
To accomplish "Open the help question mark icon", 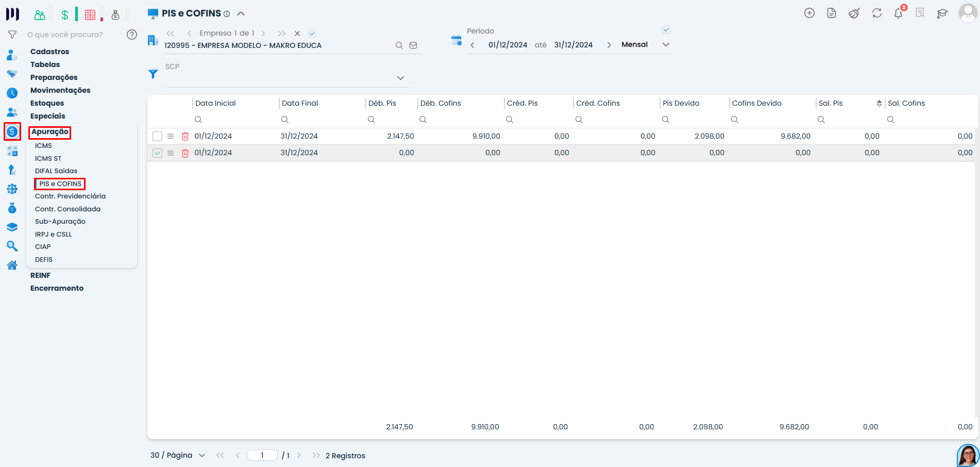I will pos(132,35).
